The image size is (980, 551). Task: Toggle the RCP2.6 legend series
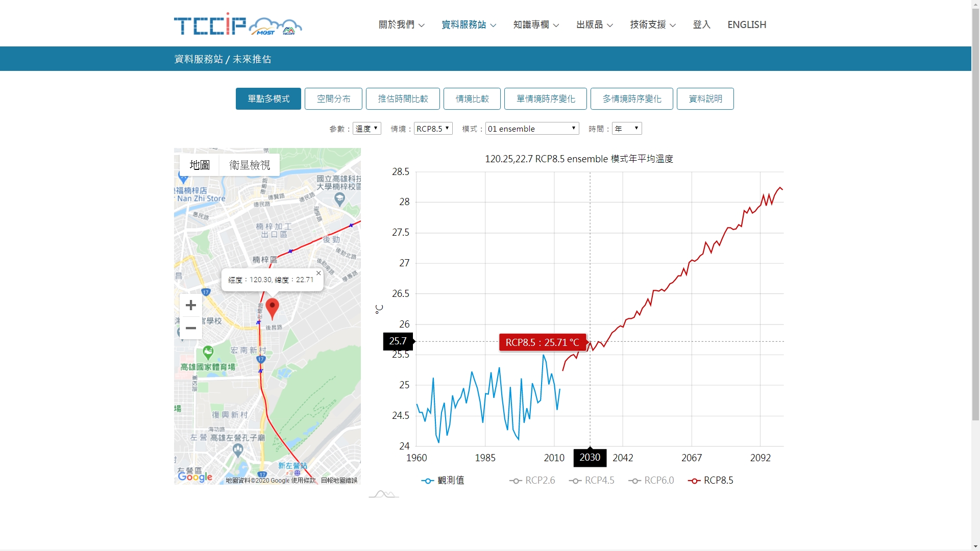pos(532,481)
